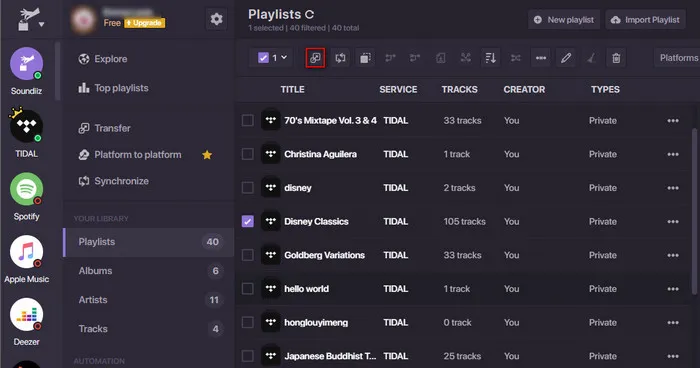
Task: Click the merge playlists toolbar icon
Action: (391, 58)
